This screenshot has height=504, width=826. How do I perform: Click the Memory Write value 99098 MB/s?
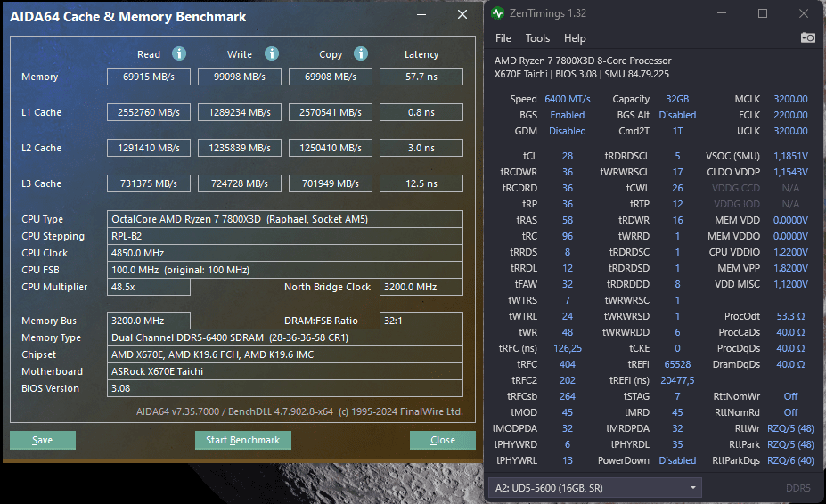240,77
